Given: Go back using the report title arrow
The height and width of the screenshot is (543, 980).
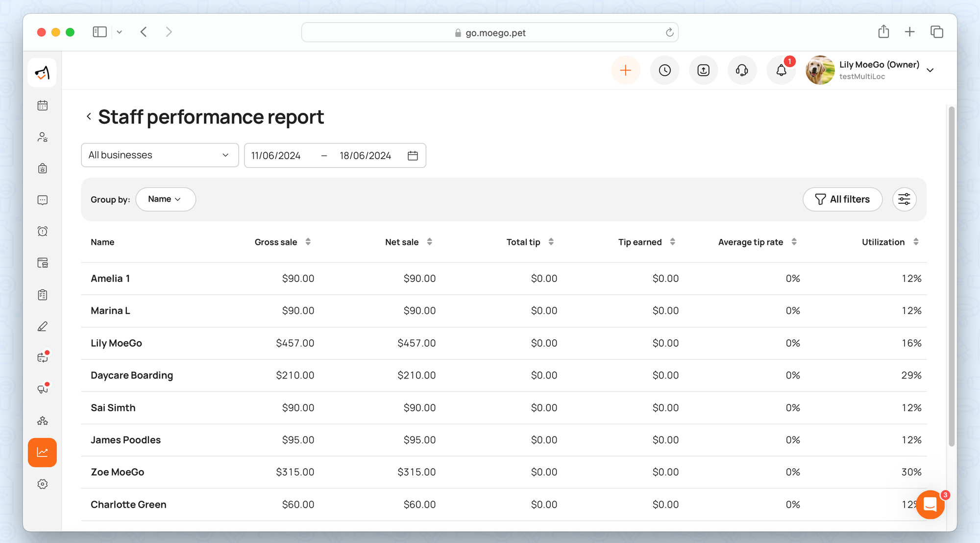Looking at the screenshot, I should pyautogui.click(x=89, y=117).
